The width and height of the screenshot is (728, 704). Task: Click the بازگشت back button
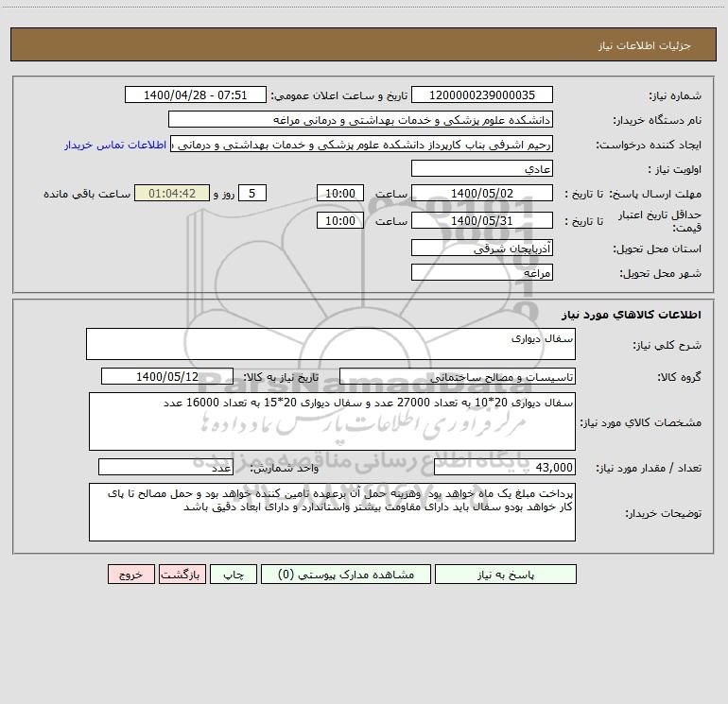click(182, 574)
